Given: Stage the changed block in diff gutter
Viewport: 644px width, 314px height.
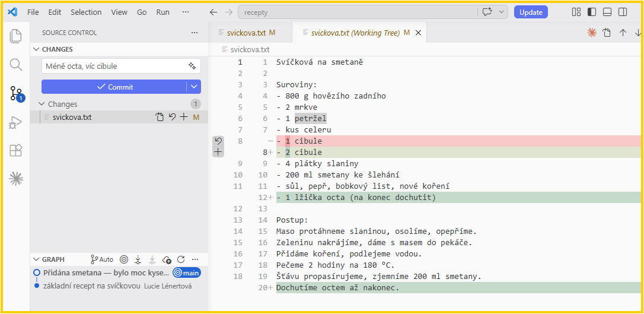Looking at the screenshot, I should [x=218, y=152].
